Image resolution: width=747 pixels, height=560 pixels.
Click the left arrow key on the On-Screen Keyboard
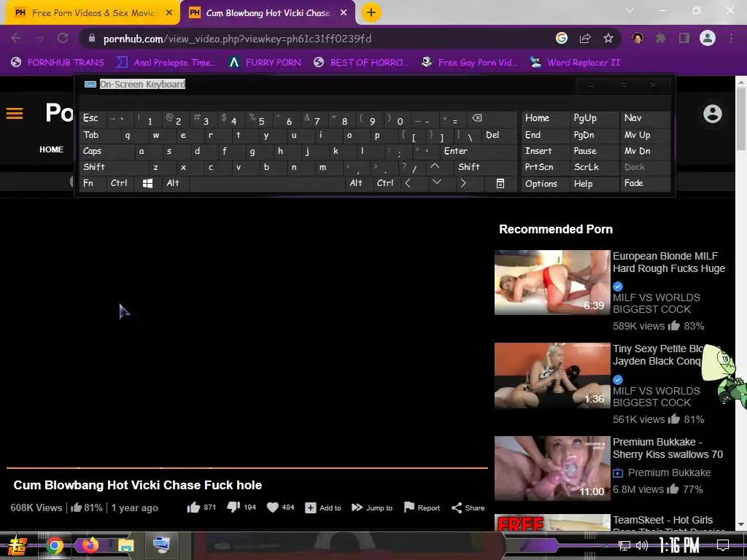tap(408, 183)
